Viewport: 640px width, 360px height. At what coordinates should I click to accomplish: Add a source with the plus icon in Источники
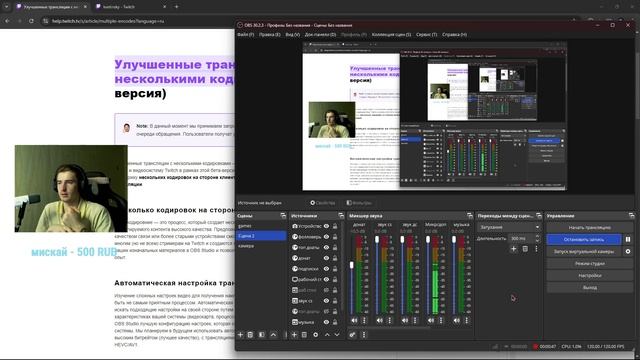click(294, 335)
